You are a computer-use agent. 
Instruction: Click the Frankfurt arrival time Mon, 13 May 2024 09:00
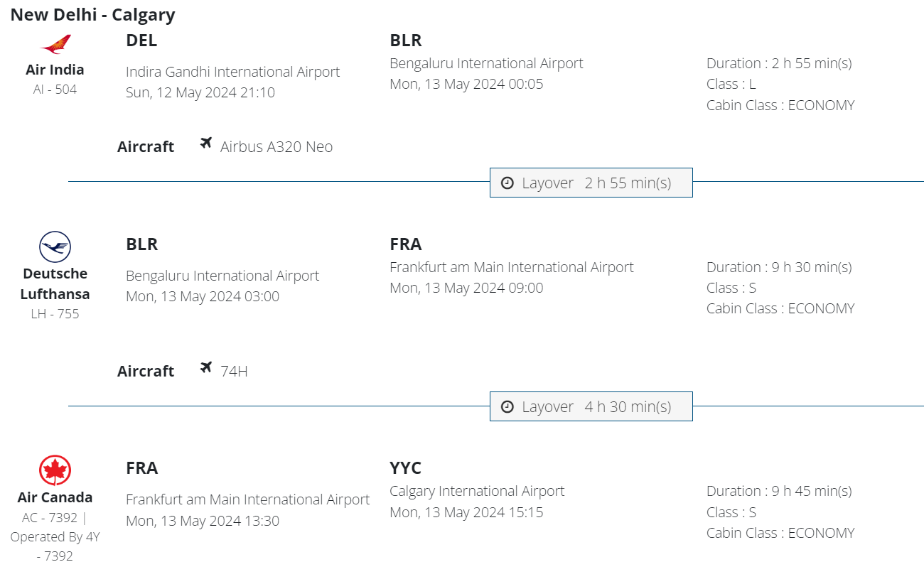pyautogui.click(x=466, y=288)
